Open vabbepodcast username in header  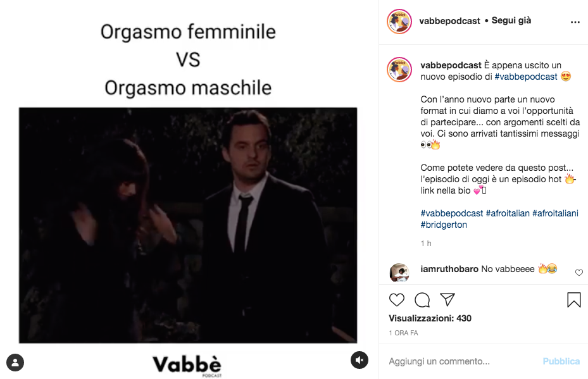click(449, 21)
